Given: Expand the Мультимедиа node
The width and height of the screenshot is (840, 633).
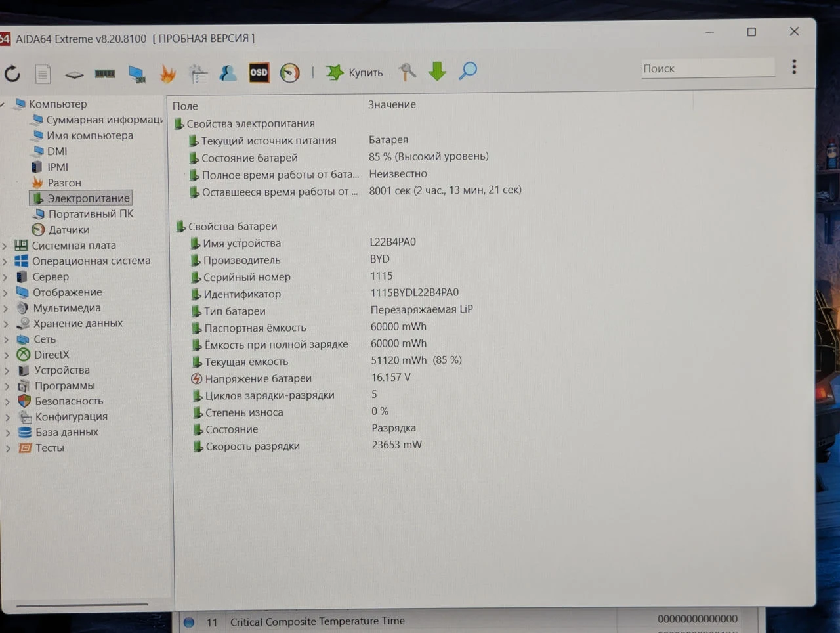Looking at the screenshot, I should tap(5, 308).
